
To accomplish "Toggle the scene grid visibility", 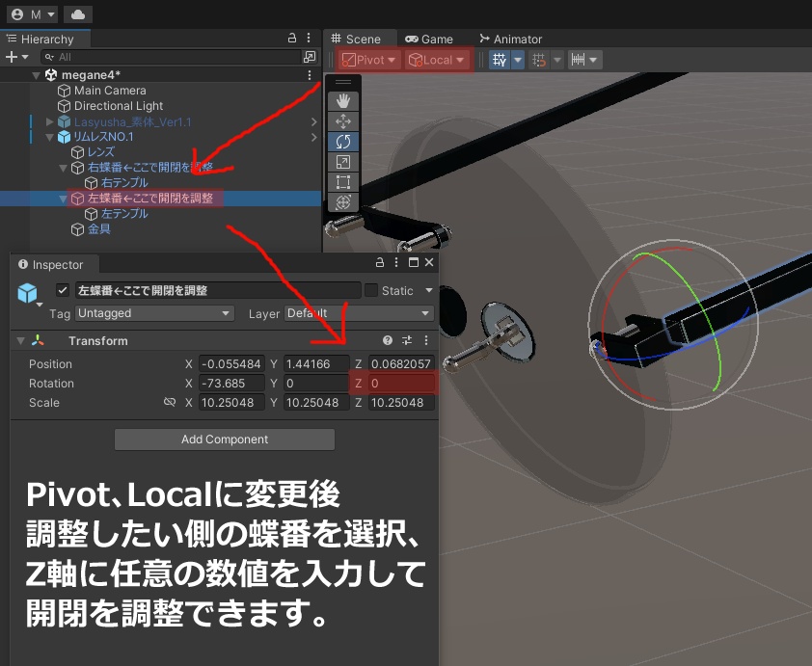I will pos(500,60).
